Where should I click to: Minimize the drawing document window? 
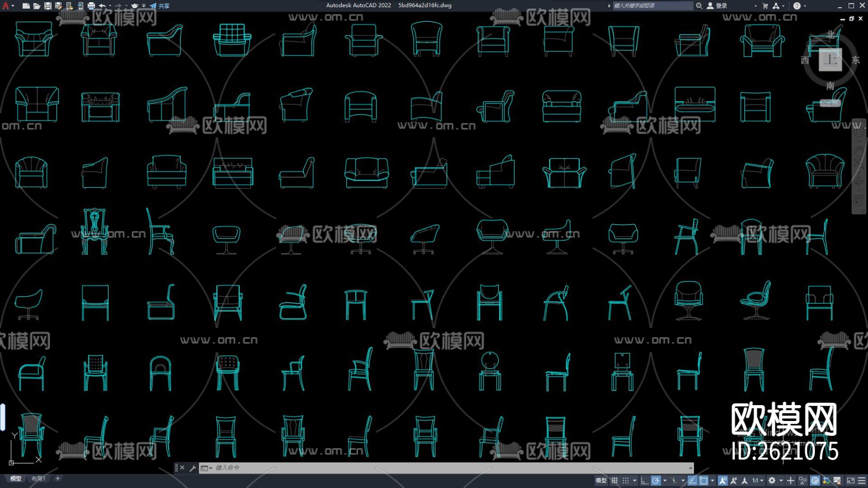[842, 18]
